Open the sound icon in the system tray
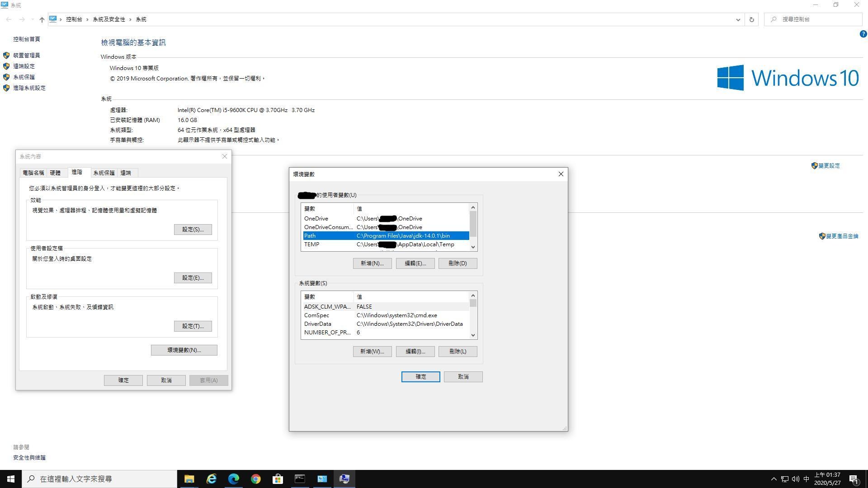Viewport: 868px width, 488px height. coord(795,479)
